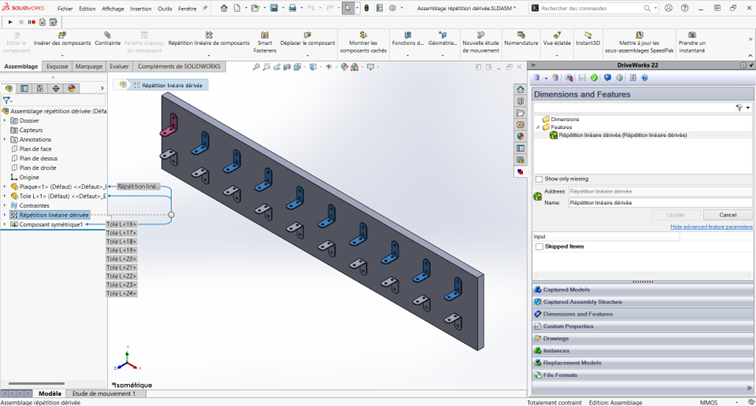Open the DisplayManager color sphere tab
This screenshot has width=756, height=406.
point(72,88)
